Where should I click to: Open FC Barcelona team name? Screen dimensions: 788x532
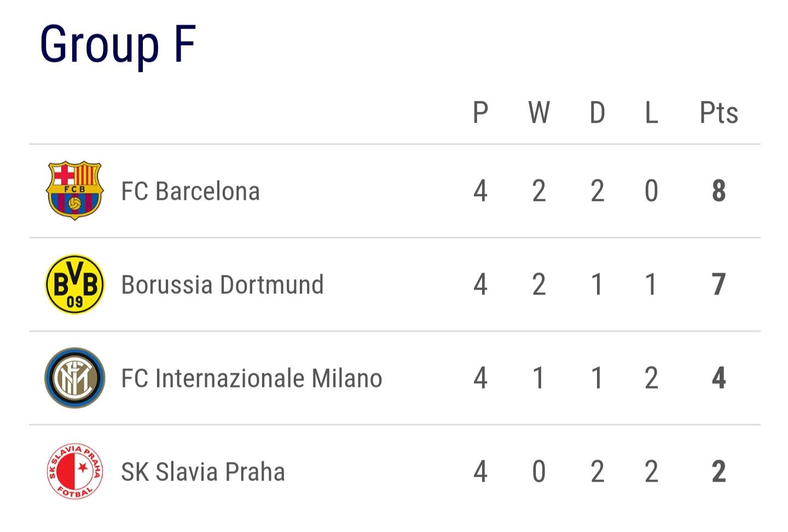[190, 191]
